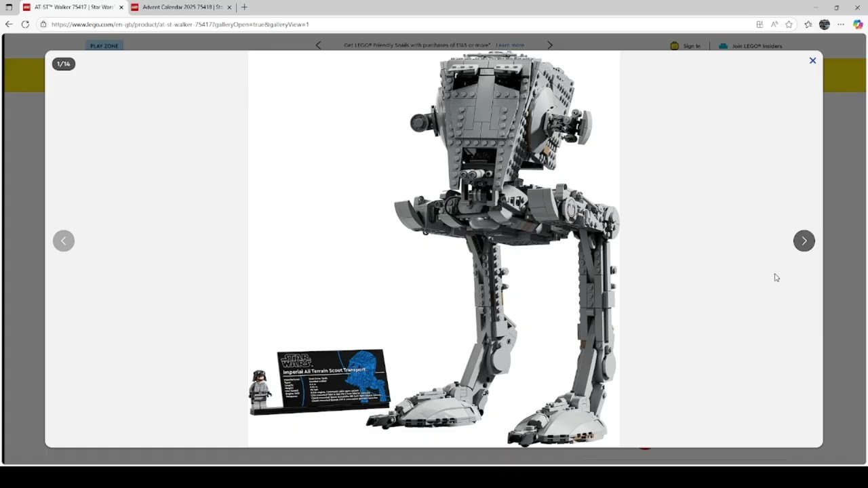View site information lock icon
The width and height of the screenshot is (868, 488).
pos(43,24)
